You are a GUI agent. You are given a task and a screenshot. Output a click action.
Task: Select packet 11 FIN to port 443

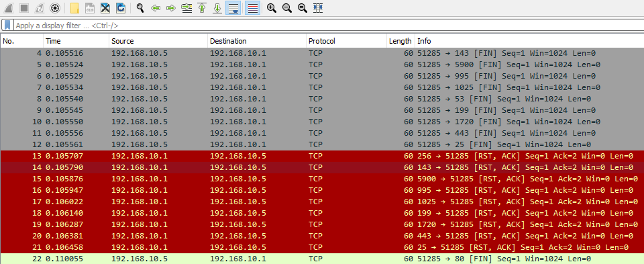pyautogui.click(x=322, y=133)
